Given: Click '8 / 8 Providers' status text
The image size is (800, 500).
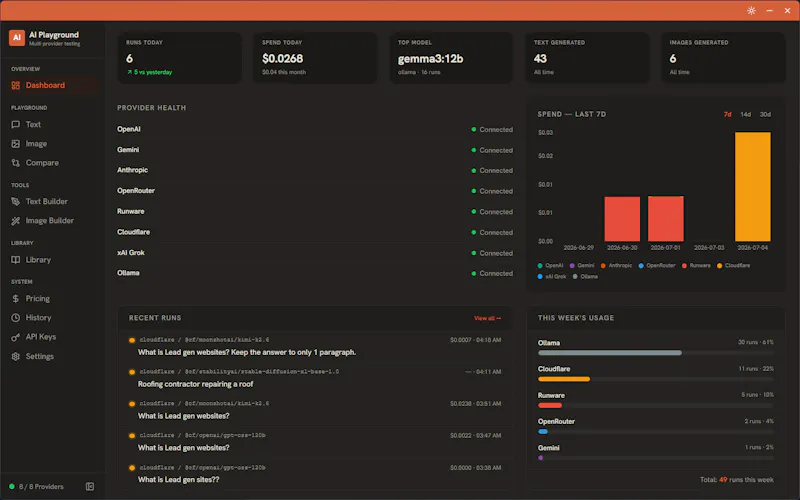Looking at the screenshot, I should tap(41, 487).
